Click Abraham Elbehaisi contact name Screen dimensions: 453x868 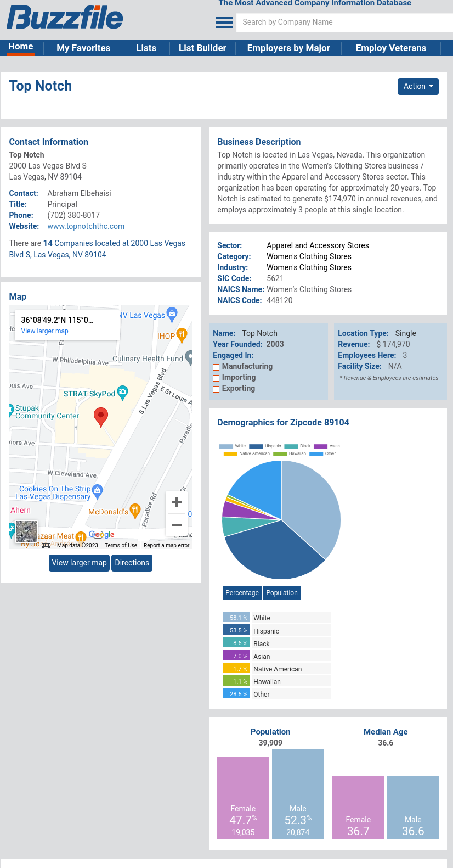[79, 193]
